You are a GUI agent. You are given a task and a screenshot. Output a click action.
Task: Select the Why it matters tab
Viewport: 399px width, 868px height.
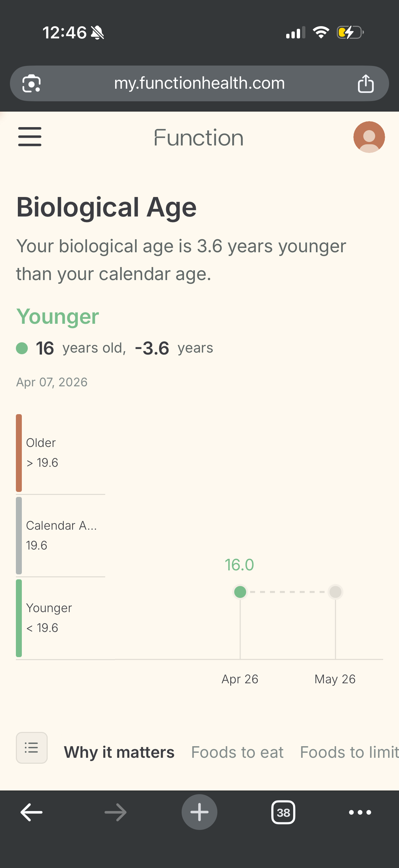(119, 752)
